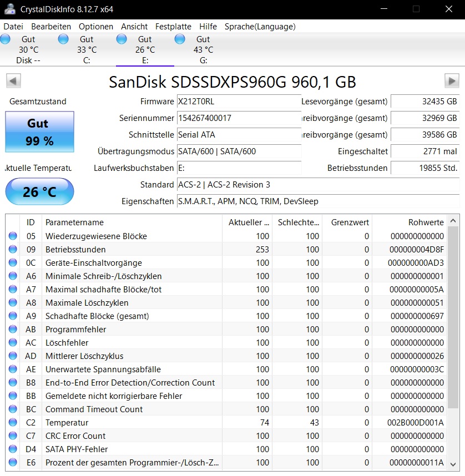Viewport: 465px width, 476px height.
Task: Open the Optionen menu
Action: point(96,27)
